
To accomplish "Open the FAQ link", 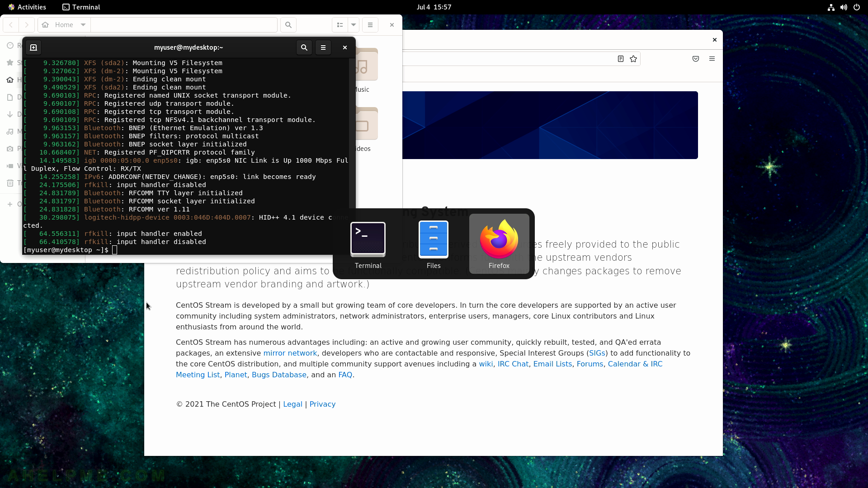I will point(345,375).
